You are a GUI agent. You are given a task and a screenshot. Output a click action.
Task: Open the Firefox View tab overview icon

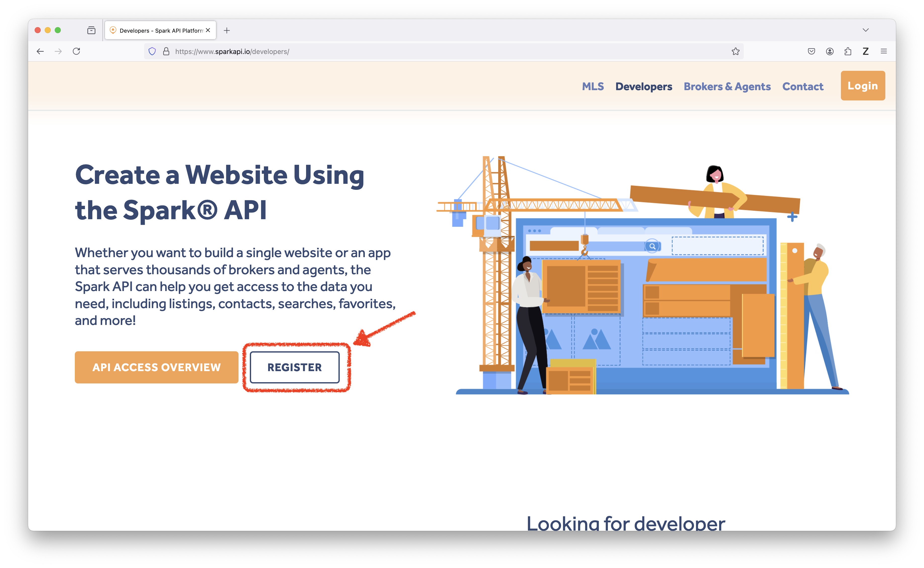[x=91, y=30]
